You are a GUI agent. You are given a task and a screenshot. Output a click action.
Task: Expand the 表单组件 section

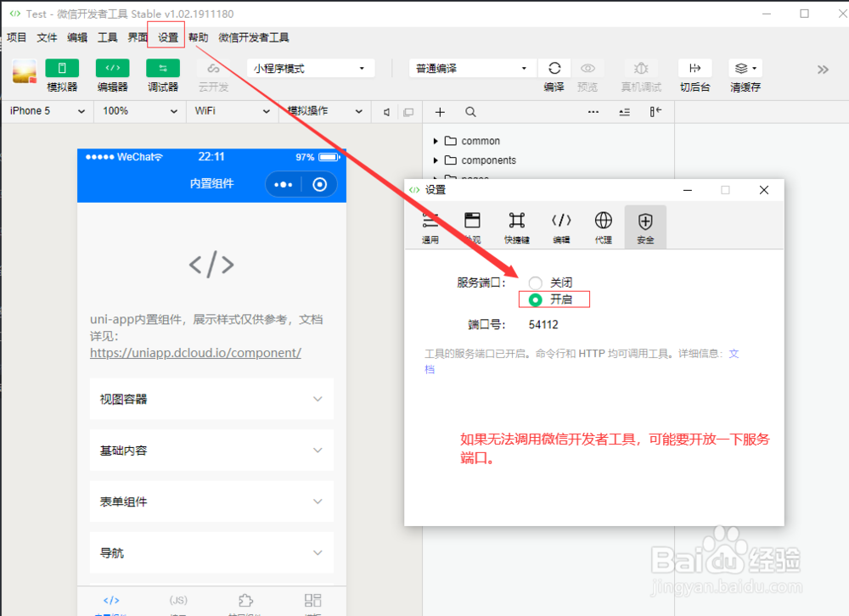pos(211,501)
